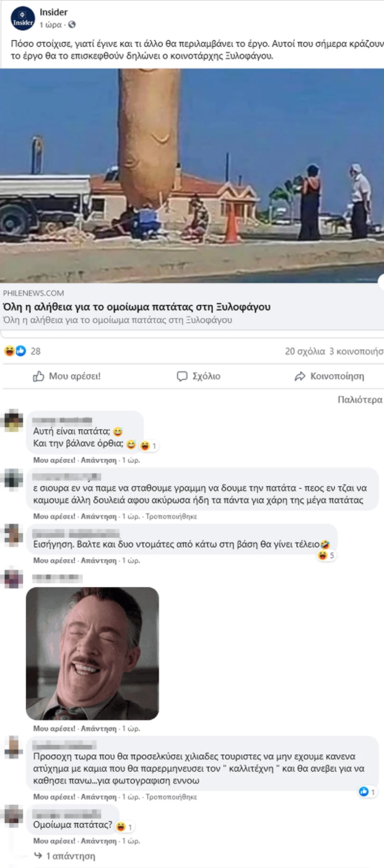
Task: View the like reaction on Προσοχη comment
Action: [367, 792]
